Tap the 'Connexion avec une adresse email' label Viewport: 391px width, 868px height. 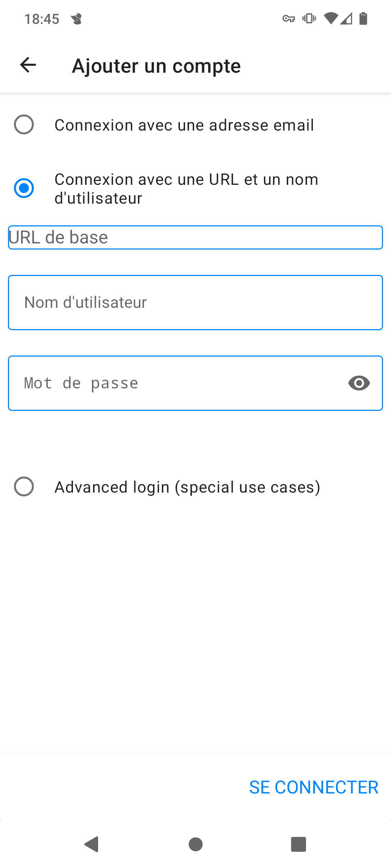[x=184, y=125]
